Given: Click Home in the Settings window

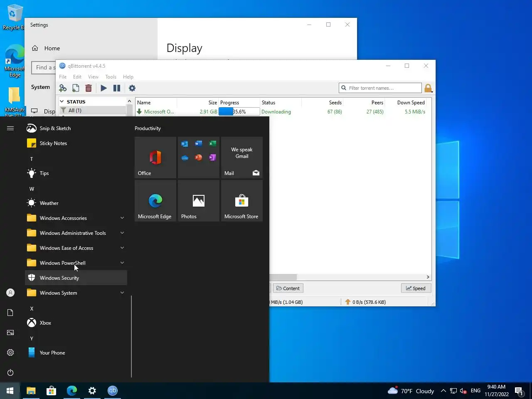Looking at the screenshot, I should pyautogui.click(x=46, y=48).
